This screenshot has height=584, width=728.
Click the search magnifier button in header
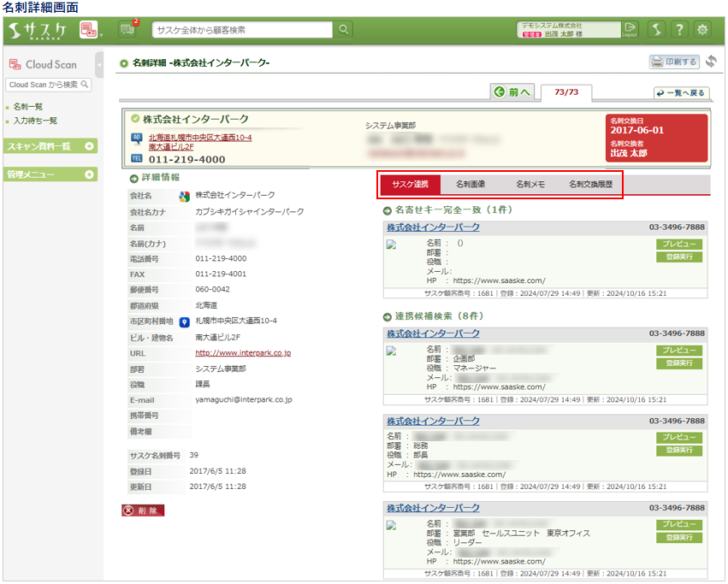tap(343, 30)
